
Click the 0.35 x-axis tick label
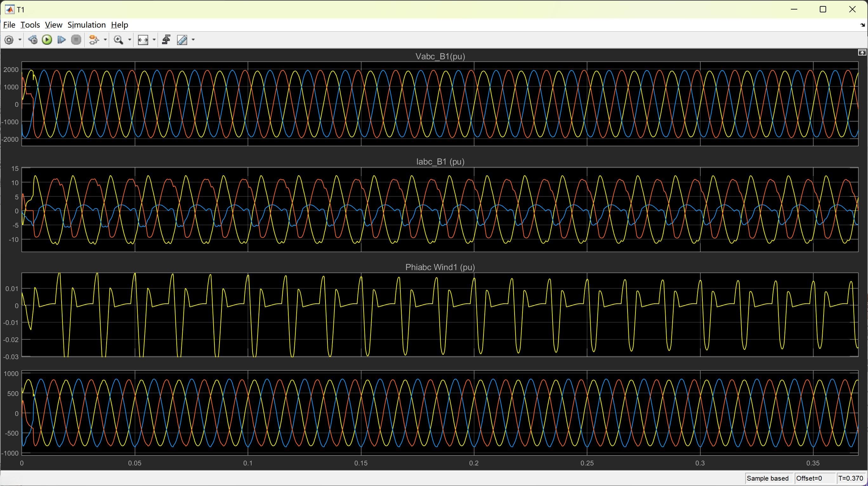[813, 463]
